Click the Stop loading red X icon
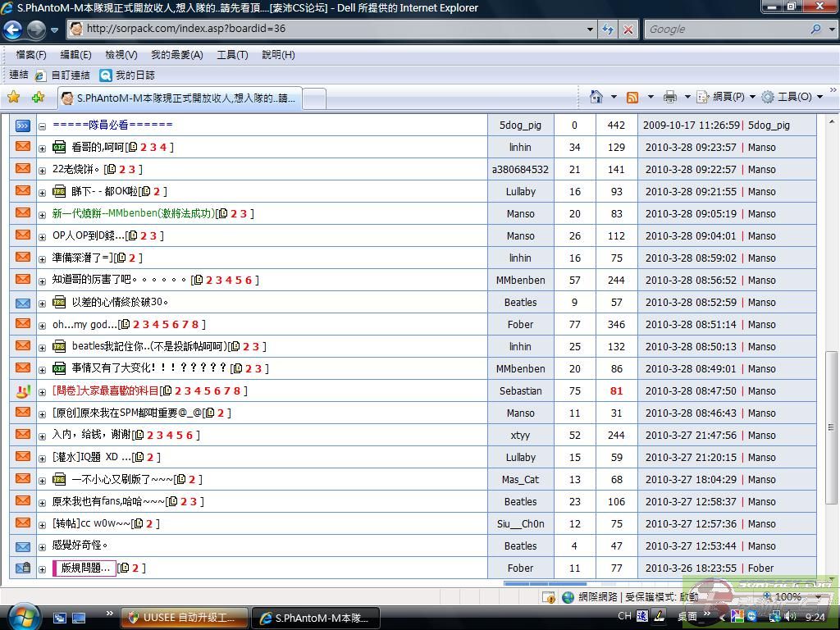The width and height of the screenshot is (840, 630). pos(628,29)
